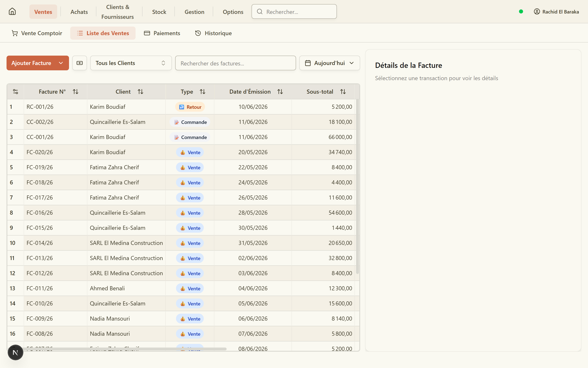Click the table vertical scrollbar
Viewport: 588px width, 368px height.
tap(357, 186)
